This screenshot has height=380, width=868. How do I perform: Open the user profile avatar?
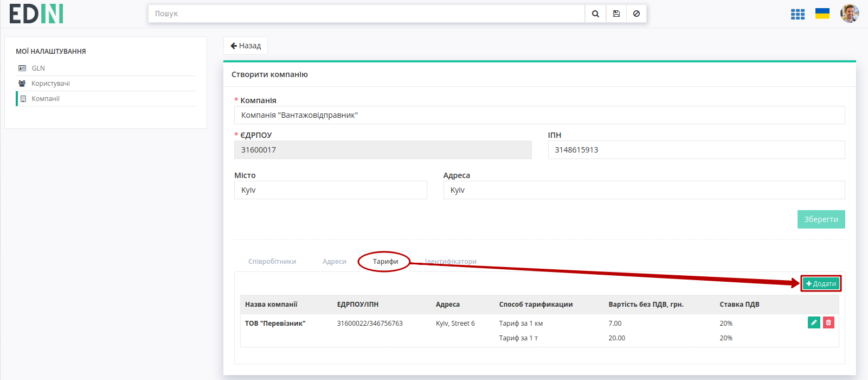click(x=850, y=14)
